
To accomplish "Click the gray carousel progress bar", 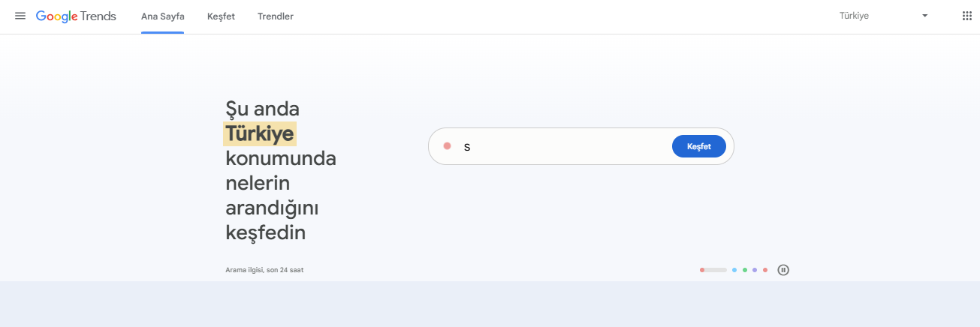I will point(713,270).
